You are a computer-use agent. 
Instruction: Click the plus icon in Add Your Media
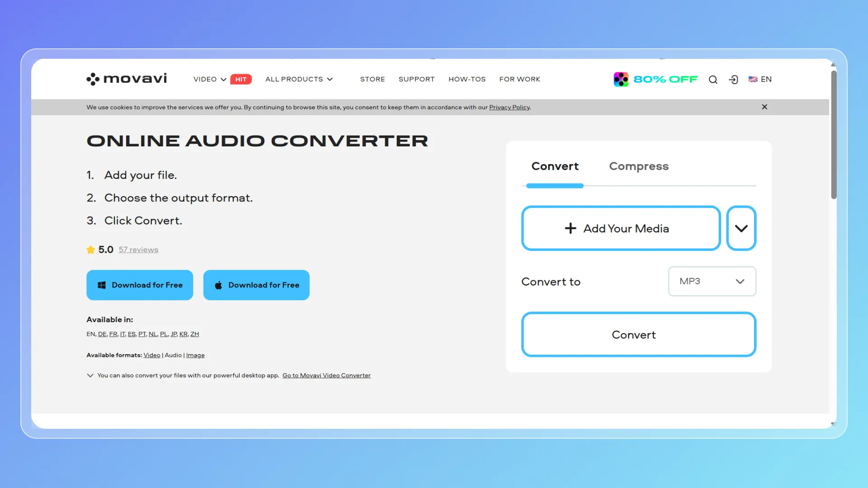pos(571,228)
